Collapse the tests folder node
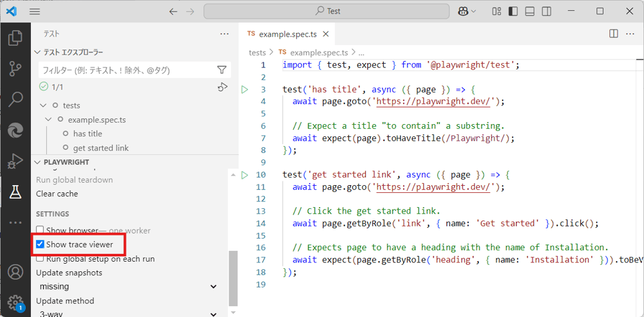Image resolution: width=644 pixels, height=317 pixels. point(43,105)
